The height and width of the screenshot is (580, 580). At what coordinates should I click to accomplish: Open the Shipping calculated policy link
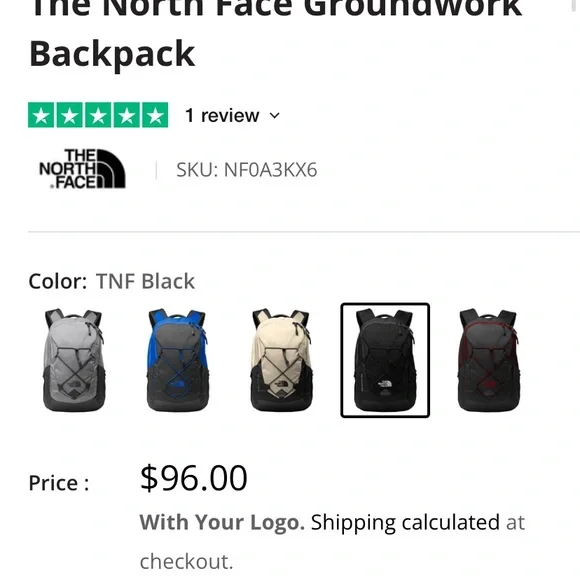(405, 522)
